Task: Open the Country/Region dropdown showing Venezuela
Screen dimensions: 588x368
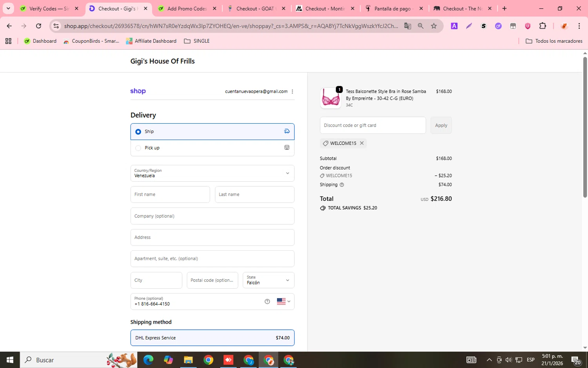Action: click(212, 173)
